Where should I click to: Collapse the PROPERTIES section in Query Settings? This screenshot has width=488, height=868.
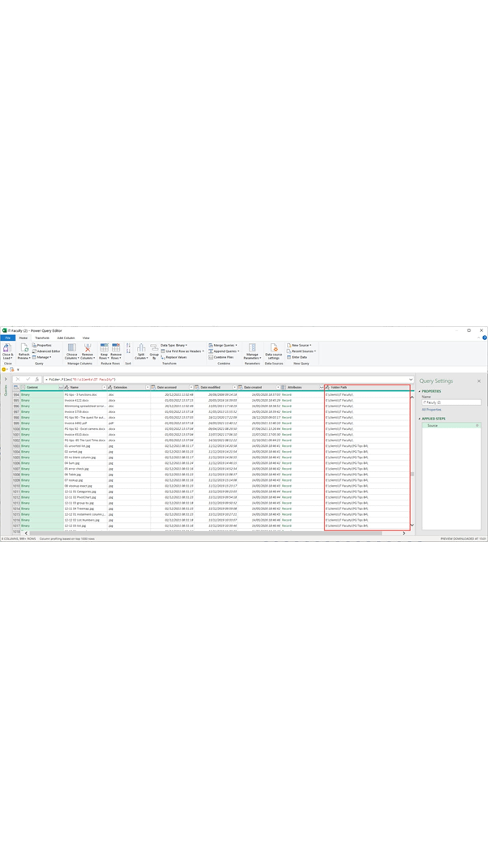pos(420,391)
